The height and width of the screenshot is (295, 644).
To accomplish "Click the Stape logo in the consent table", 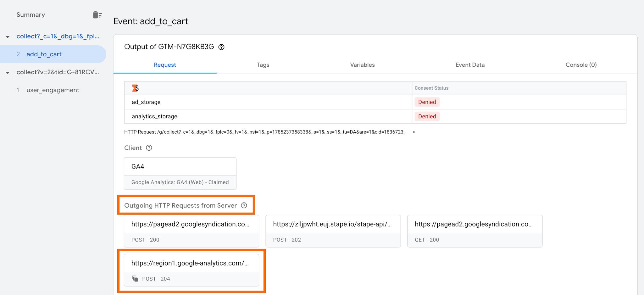I will click(x=135, y=88).
